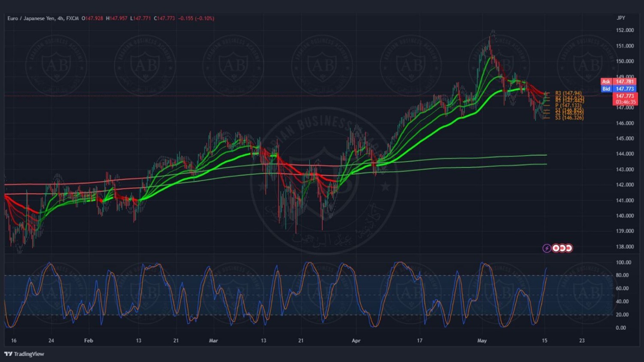Click the R3 (147.94) pivot label
The height and width of the screenshot is (362, 644).
pyautogui.click(x=568, y=93)
